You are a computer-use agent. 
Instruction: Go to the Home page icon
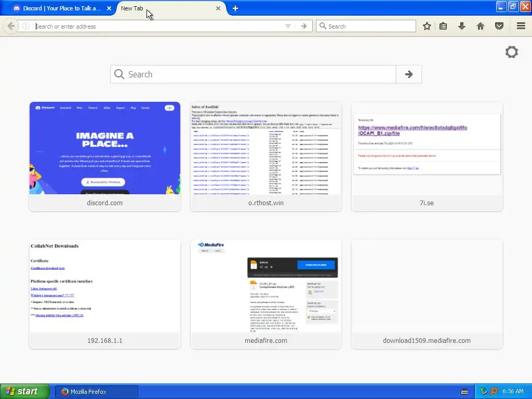480,26
